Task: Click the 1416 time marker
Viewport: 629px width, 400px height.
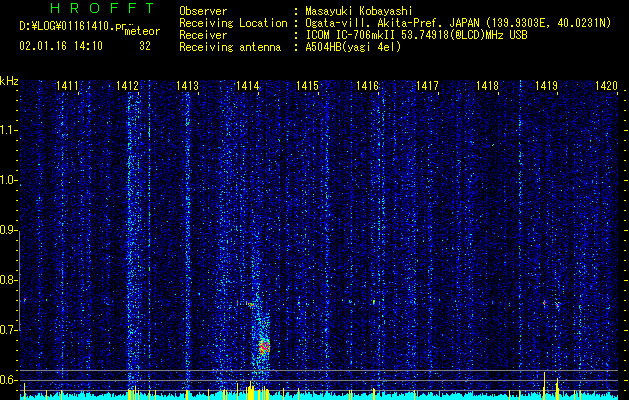Action: [367, 86]
